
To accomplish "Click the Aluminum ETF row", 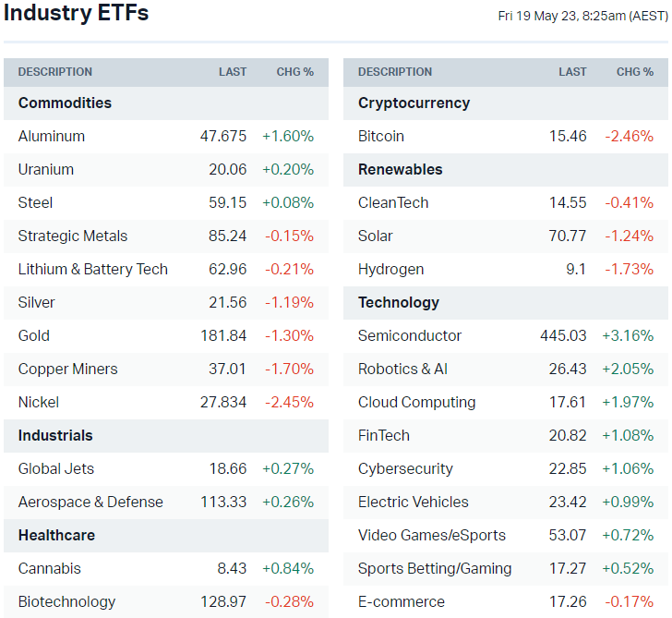I will click(52, 136).
